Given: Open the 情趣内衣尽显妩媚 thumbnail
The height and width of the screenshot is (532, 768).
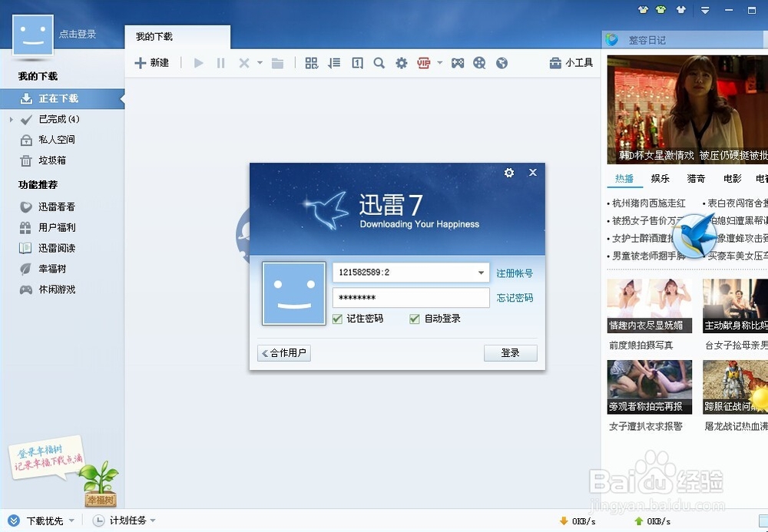Looking at the screenshot, I should [x=650, y=306].
